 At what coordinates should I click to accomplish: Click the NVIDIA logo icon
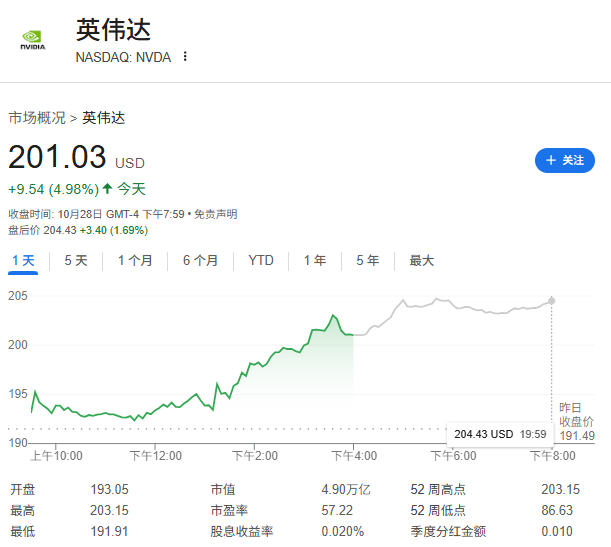[x=33, y=40]
